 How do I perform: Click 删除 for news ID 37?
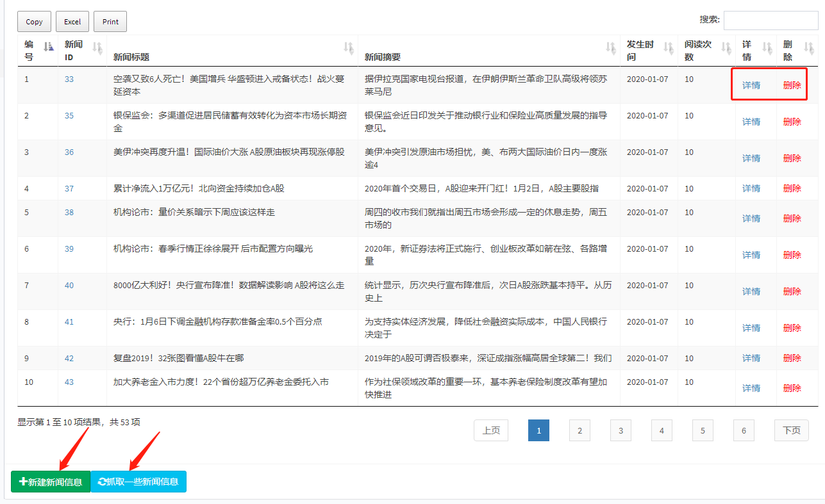click(792, 188)
